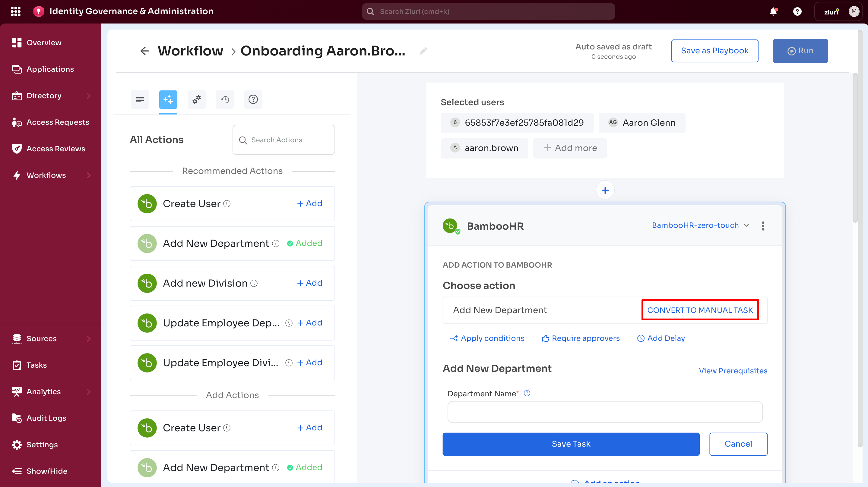Image resolution: width=868 pixels, height=487 pixels.
Task: Click the notifications bell icon
Action: click(x=773, y=11)
